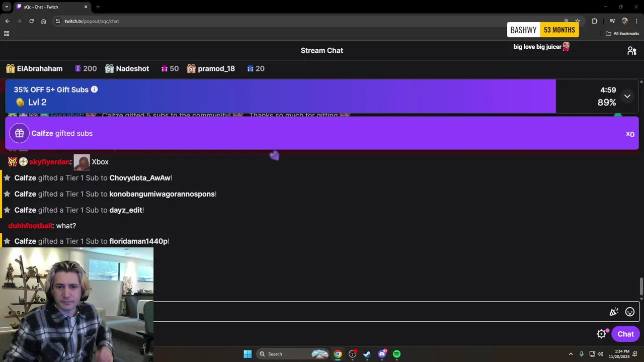
Task: Click recipient Chovydota_AwAw name
Action: (140, 178)
